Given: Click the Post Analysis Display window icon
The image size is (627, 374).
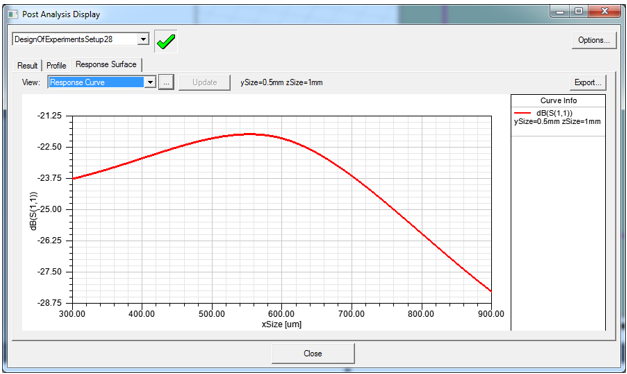Looking at the screenshot, I should click(x=13, y=14).
